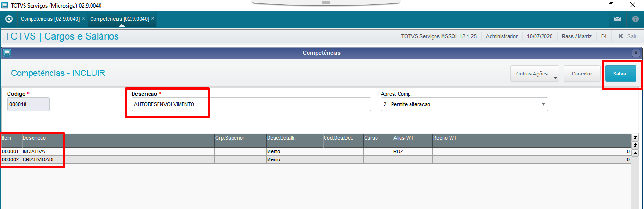
Task: Click the Administrador user label
Action: coord(502,36)
